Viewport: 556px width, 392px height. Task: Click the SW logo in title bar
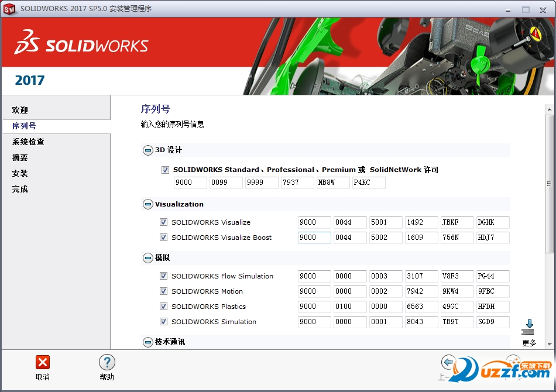coord(9,9)
